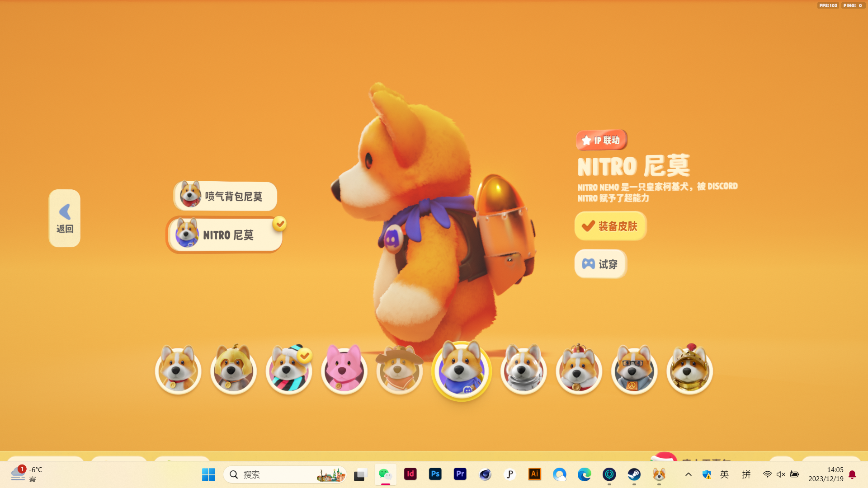Launch Adobe Photoshop from the taskbar

click(x=435, y=474)
